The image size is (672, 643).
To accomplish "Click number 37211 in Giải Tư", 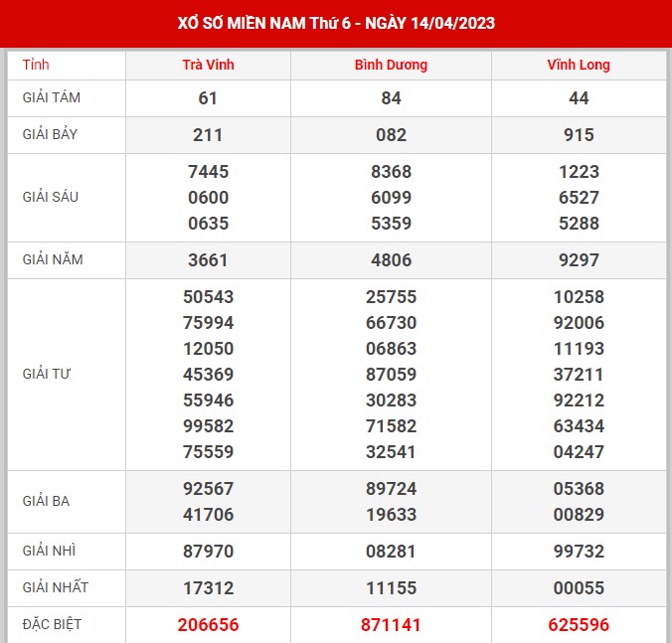I will point(579,375).
